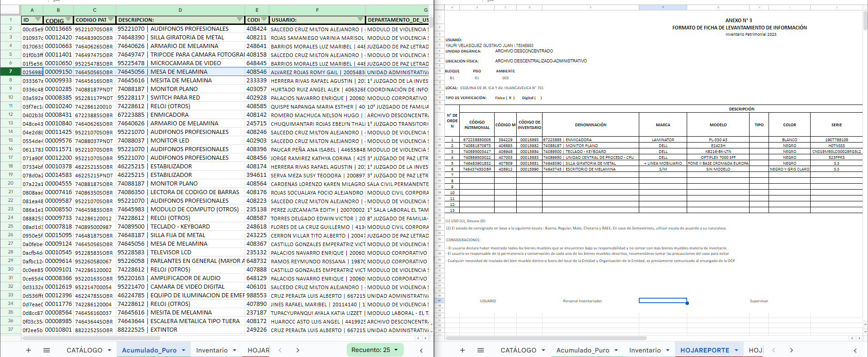Switch to Inventario tab in left window

point(212,350)
